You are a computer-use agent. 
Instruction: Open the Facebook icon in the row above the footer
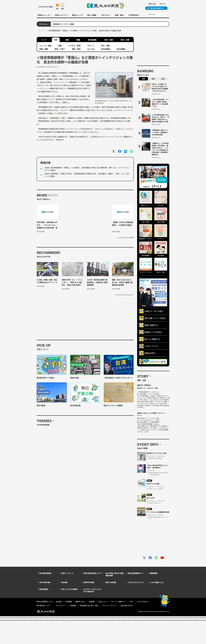[150, 558]
